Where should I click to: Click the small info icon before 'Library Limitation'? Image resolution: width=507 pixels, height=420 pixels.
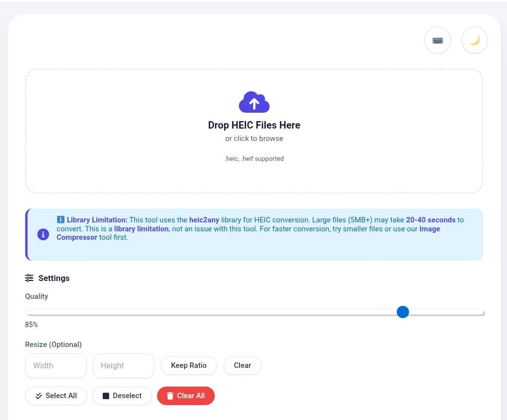(61, 219)
